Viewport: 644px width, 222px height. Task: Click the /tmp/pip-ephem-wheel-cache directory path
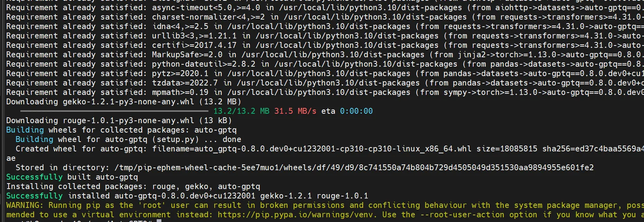354,167
